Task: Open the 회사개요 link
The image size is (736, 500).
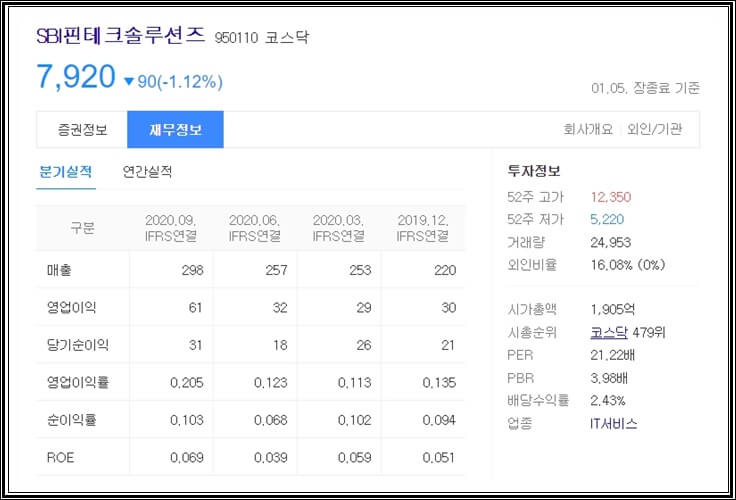Action: [x=588, y=129]
